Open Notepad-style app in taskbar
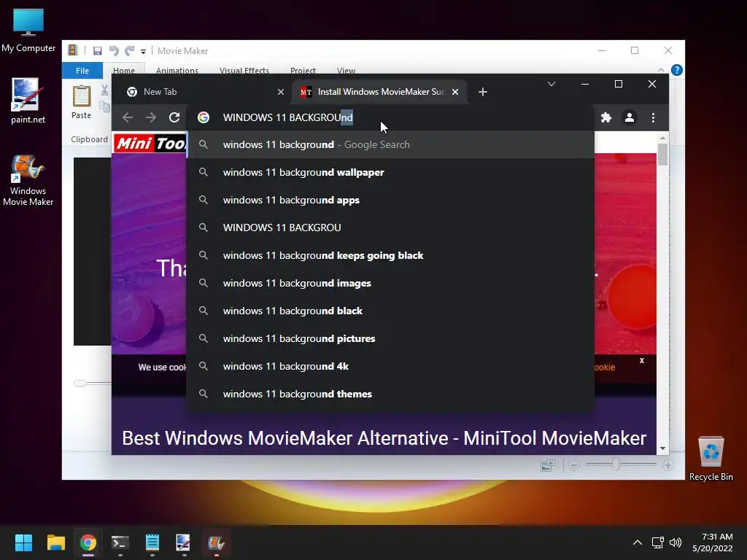The width and height of the screenshot is (747, 560). 152,542
